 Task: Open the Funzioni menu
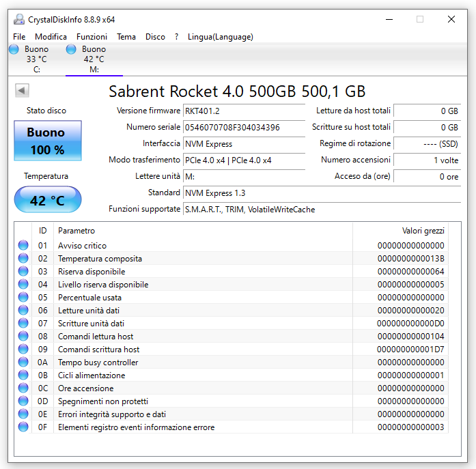pos(92,37)
